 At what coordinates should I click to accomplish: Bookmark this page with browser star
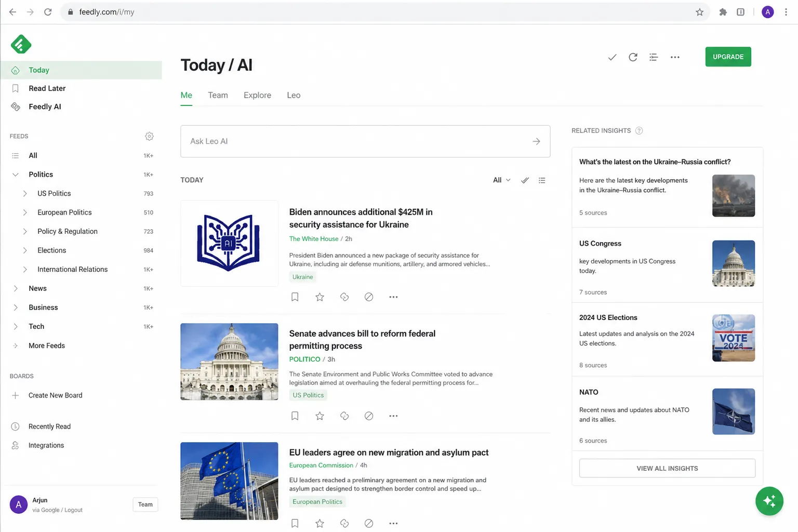point(699,12)
